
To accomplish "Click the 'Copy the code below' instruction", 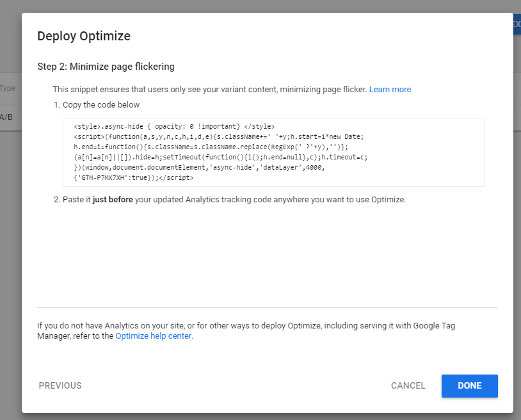I will pyautogui.click(x=100, y=105).
